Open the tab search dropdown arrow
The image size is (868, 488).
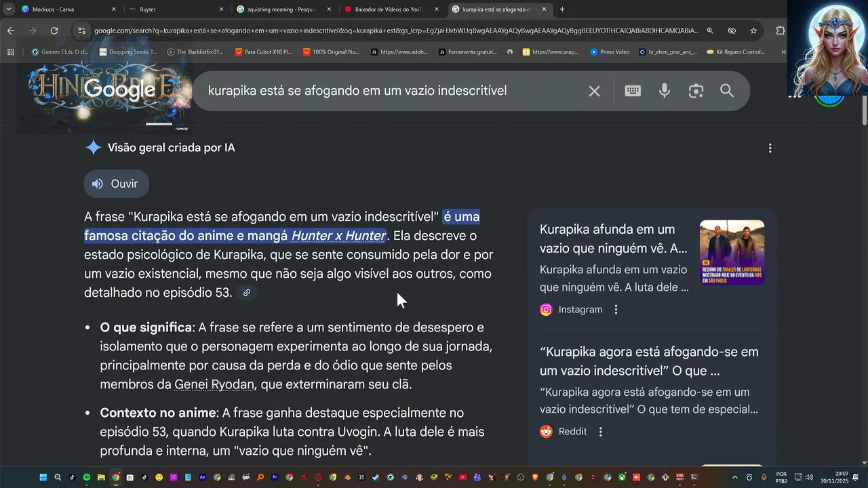coord(9,9)
